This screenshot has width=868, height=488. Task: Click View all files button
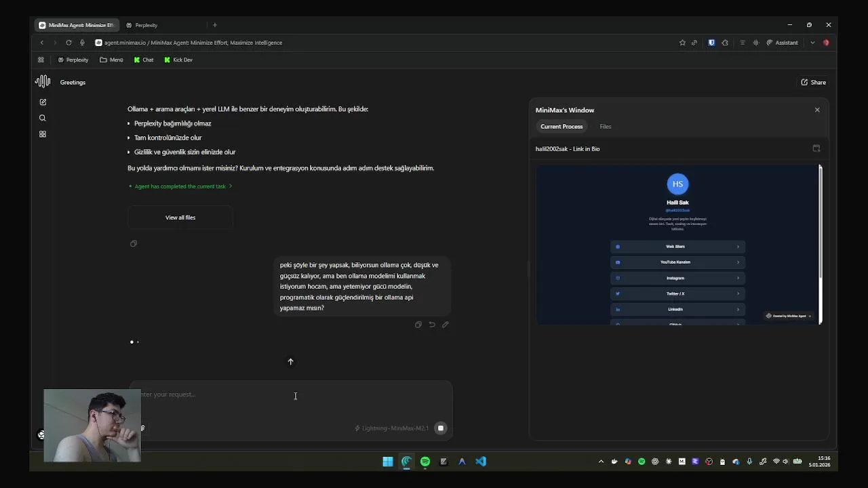180,218
